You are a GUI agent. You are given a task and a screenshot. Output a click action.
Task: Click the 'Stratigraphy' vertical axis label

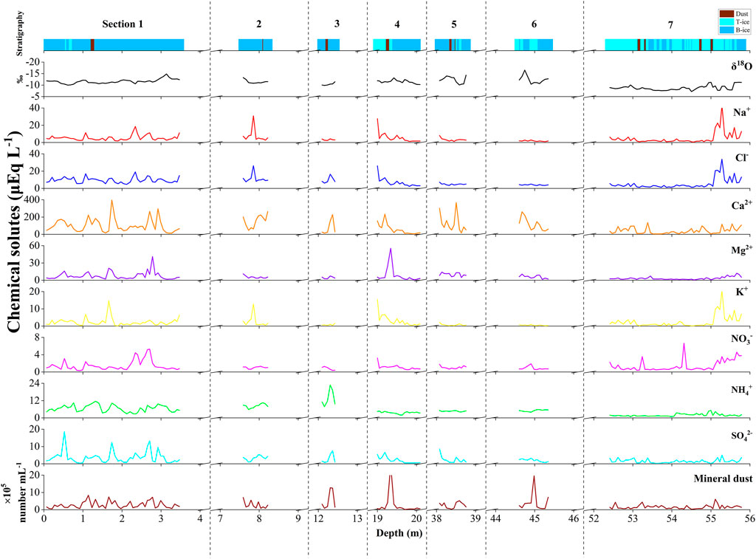tap(20, 34)
